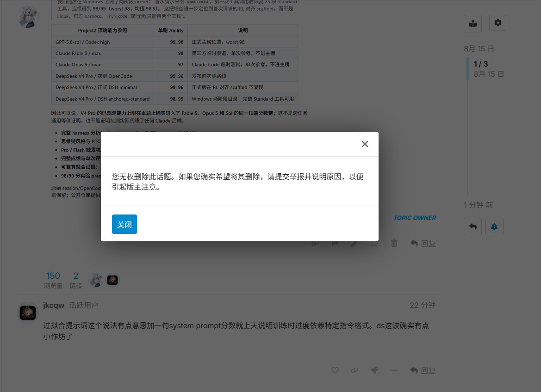Click the TOPIC OWNER badge
Screen dimensions: 541x392
pyautogui.click(x=415, y=218)
